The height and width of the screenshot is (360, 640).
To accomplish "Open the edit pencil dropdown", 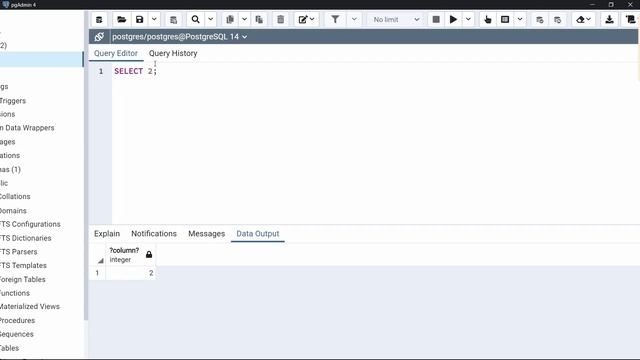I will [306, 20].
